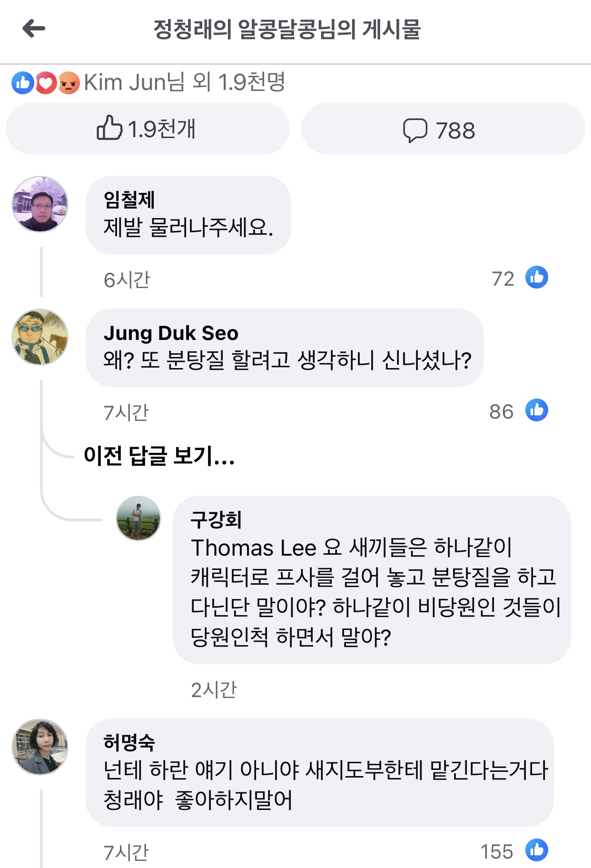Open Jung Duk Seo name link
Image resolution: width=591 pixels, height=868 pixels.
171,333
